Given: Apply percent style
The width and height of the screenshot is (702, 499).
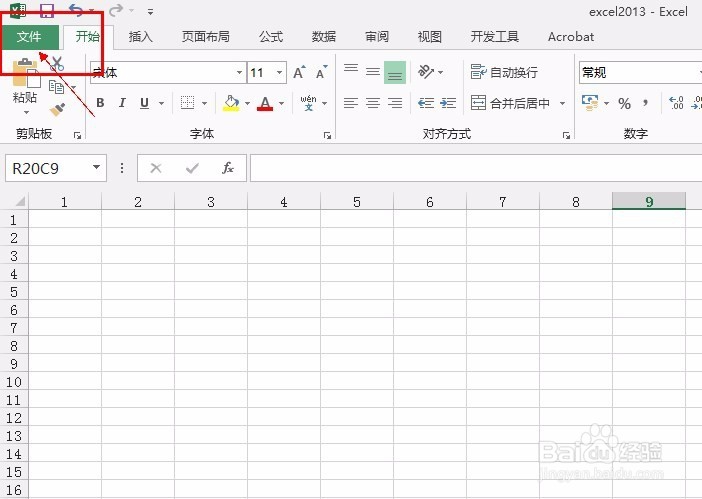Looking at the screenshot, I should (624, 104).
